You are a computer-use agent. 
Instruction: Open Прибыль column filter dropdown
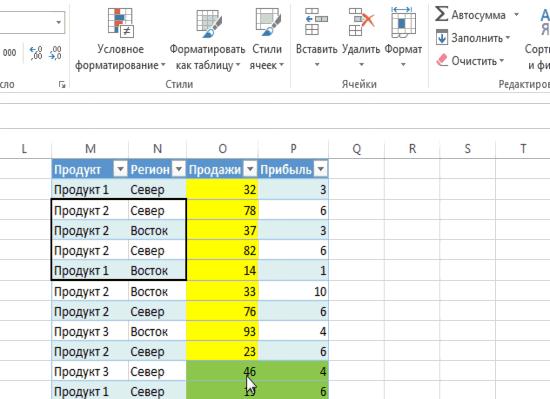pyautogui.click(x=321, y=170)
